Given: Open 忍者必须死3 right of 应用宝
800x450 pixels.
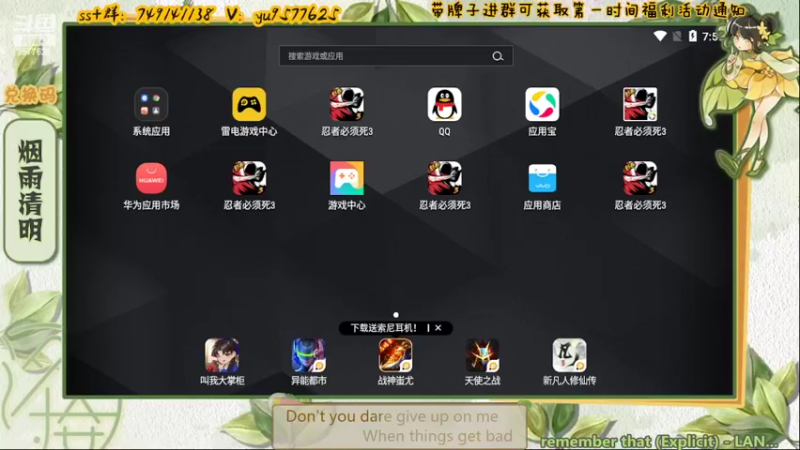Looking at the screenshot, I should [x=640, y=105].
